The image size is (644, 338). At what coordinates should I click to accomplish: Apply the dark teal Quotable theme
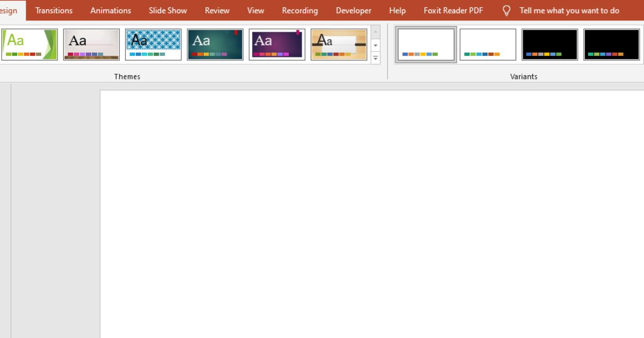click(215, 43)
